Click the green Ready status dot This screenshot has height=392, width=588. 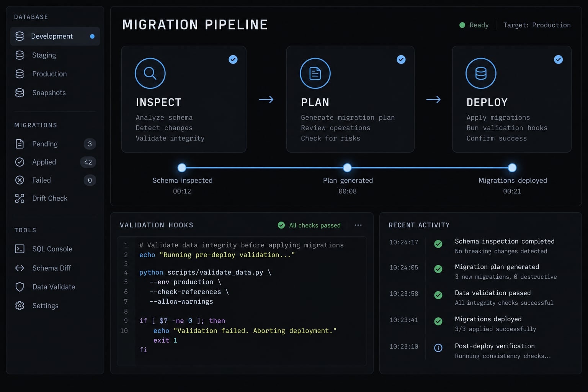[462, 25]
